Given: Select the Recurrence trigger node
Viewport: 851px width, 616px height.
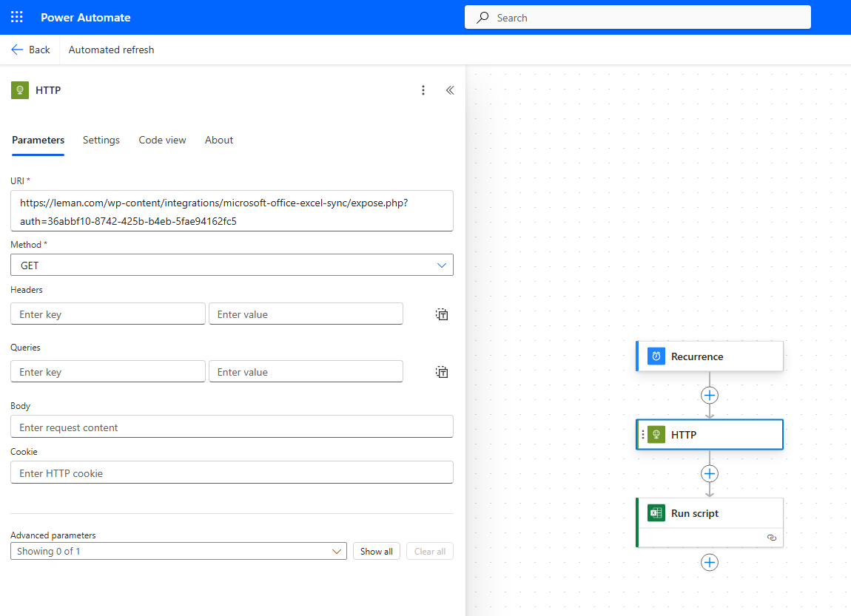Looking at the screenshot, I should [709, 356].
